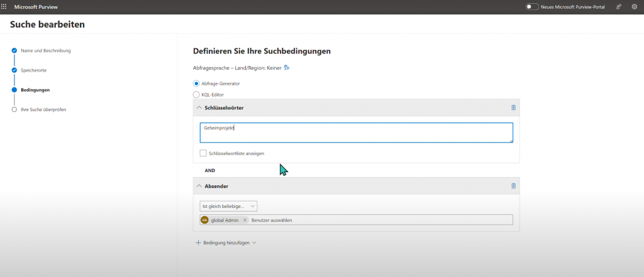Click the empty circle for Ihre Suche überprüfen

(x=14, y=109)
